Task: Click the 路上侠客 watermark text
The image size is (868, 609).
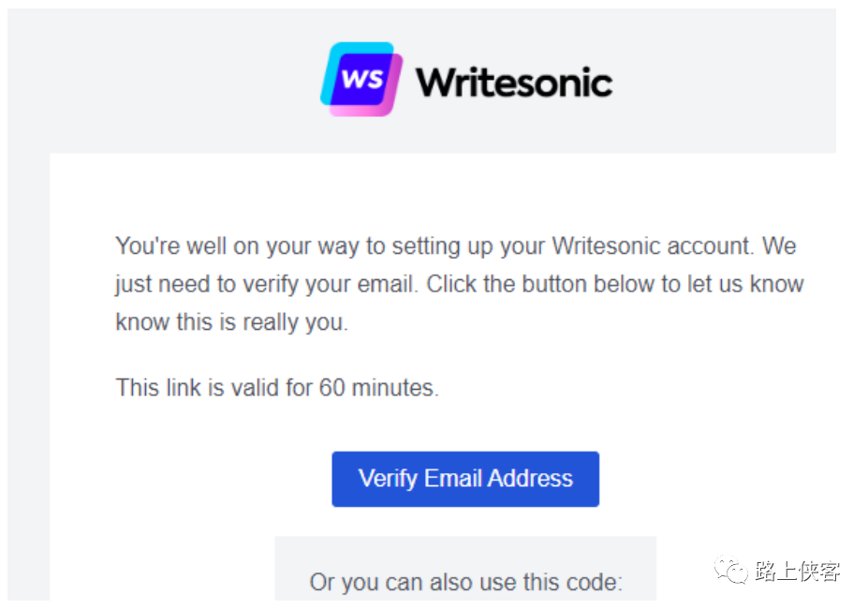Action: (797, 571)
